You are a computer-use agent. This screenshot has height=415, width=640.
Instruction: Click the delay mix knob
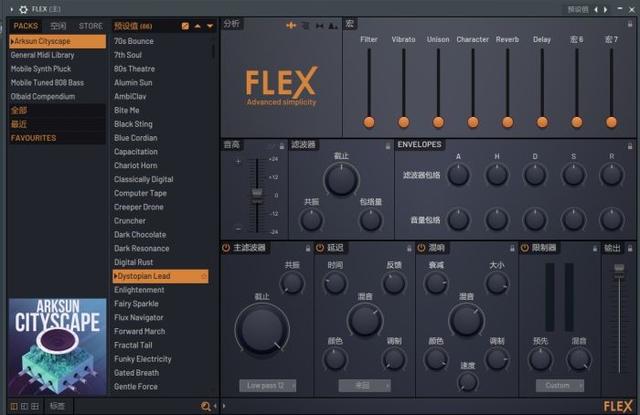pyautogui.click(x=365, y=320)
